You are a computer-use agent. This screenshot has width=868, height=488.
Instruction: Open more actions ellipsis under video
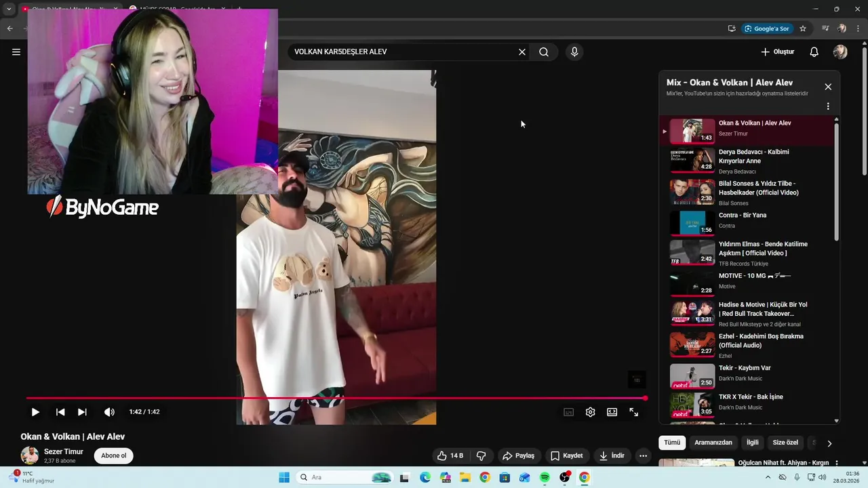click(x=644, y=455)
